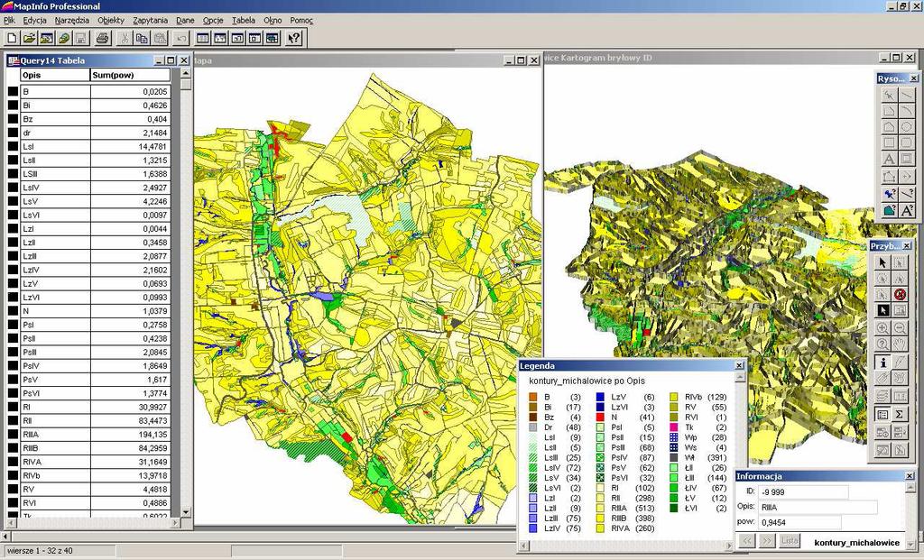Viewport: 924px width, 560px height.
Task: Open the Layer Control icon
Action: (882, 396)
